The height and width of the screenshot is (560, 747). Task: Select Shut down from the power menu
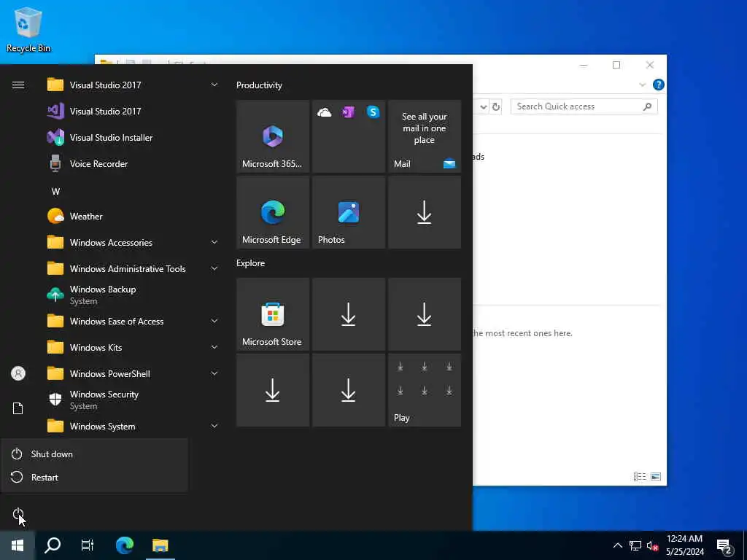coord(95,454)
